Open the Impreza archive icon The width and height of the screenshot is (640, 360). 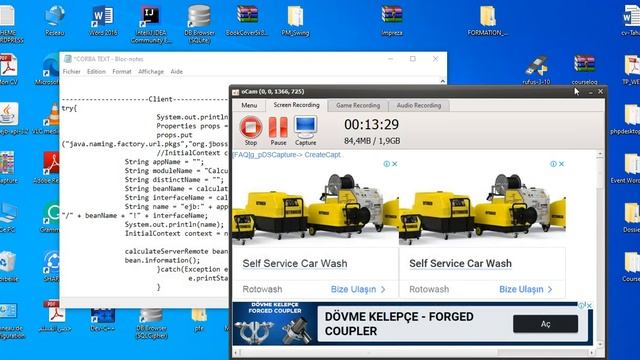coord(392,20)
